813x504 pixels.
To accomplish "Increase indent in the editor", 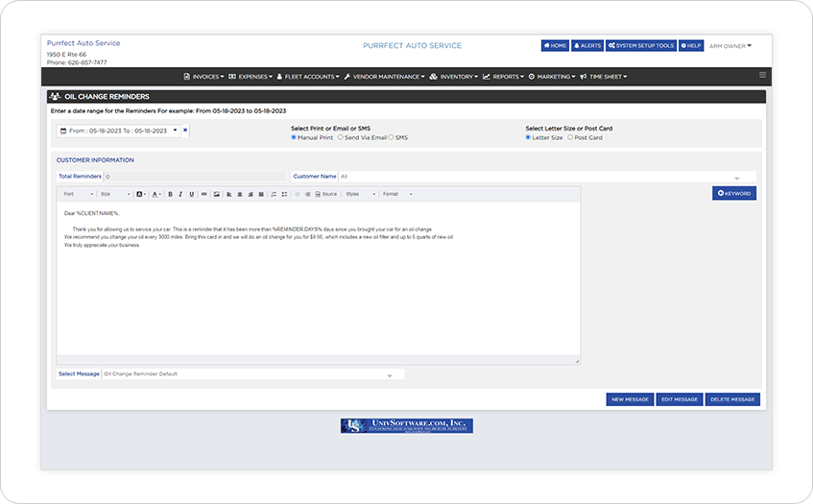I will [307, 195].
